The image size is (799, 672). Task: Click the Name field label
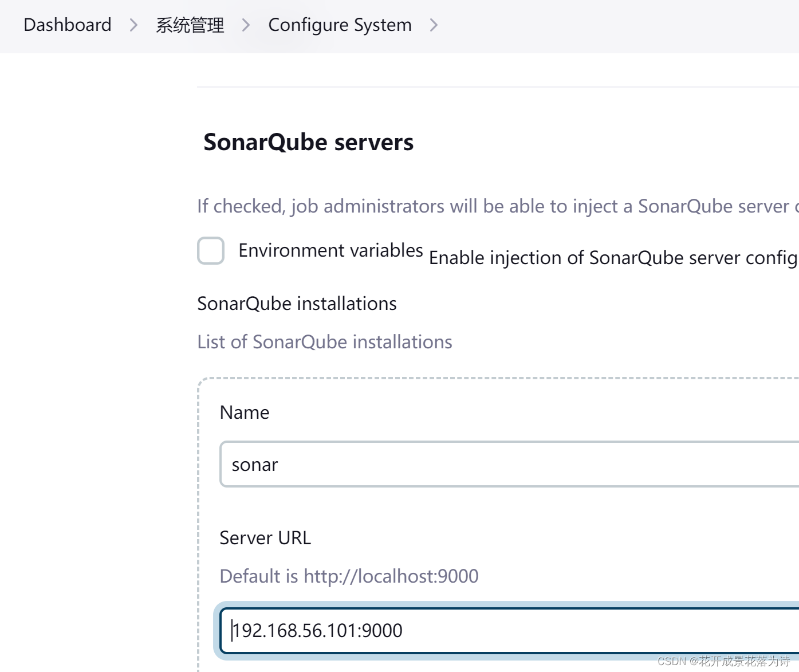tap(244, 412)
